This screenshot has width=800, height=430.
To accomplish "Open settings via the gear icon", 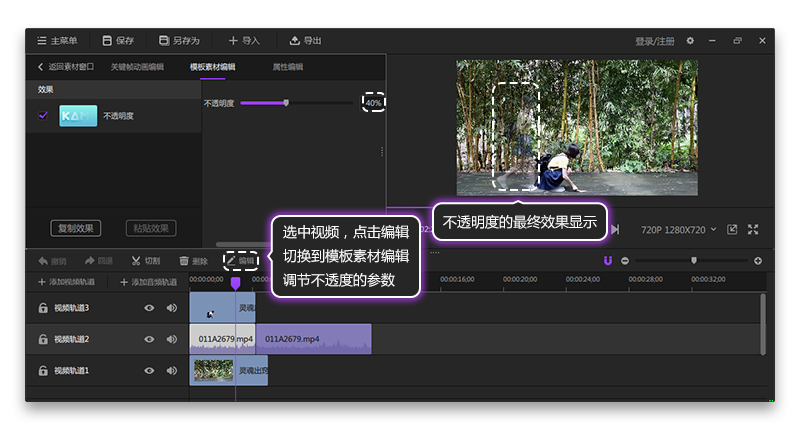I will (x=690, y=41).
